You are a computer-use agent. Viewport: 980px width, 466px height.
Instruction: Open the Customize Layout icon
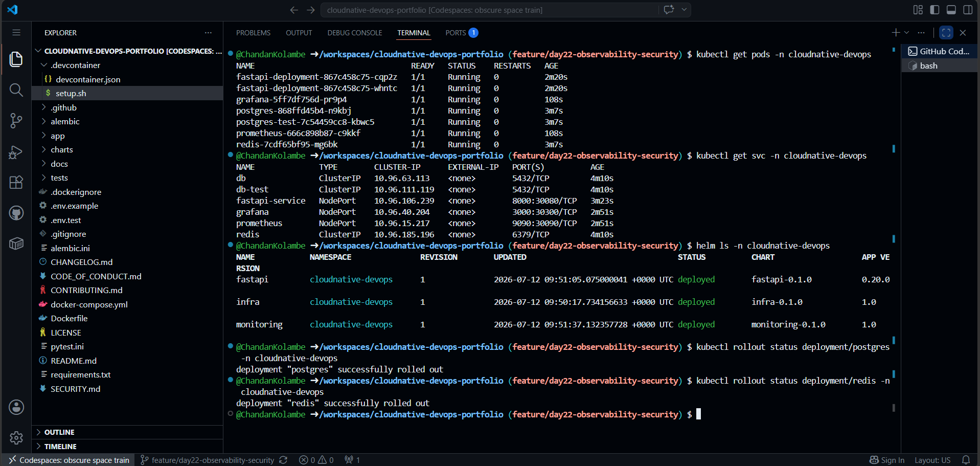point(918,10)
